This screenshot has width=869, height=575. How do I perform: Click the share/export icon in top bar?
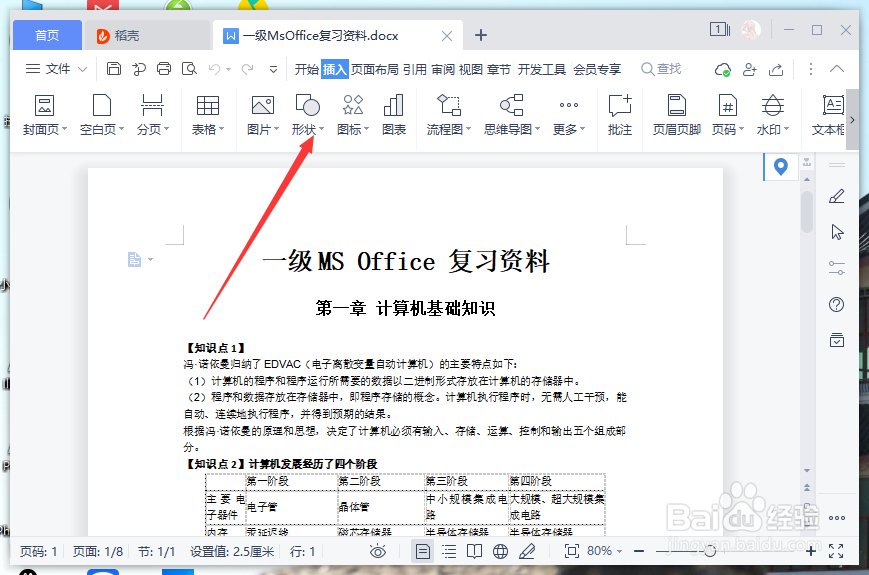tap(776, 69)
